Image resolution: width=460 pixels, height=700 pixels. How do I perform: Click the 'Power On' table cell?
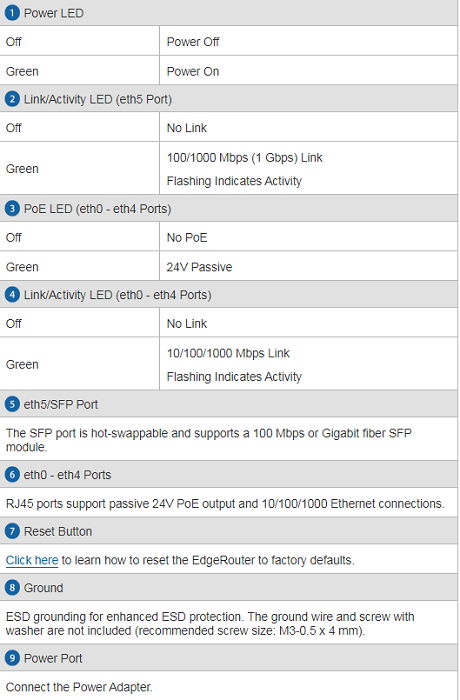click(308, 71)
